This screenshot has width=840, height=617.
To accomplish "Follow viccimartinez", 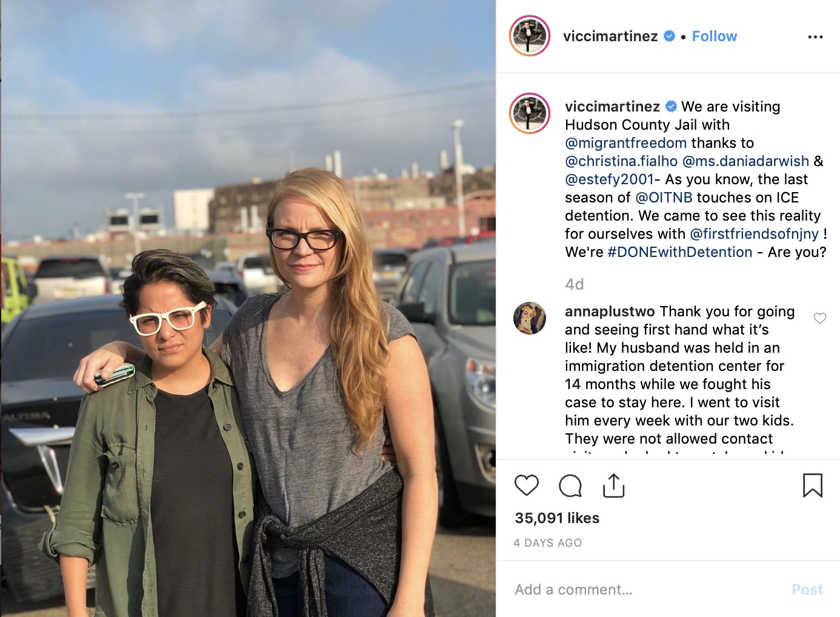I will tap(714, 36).
